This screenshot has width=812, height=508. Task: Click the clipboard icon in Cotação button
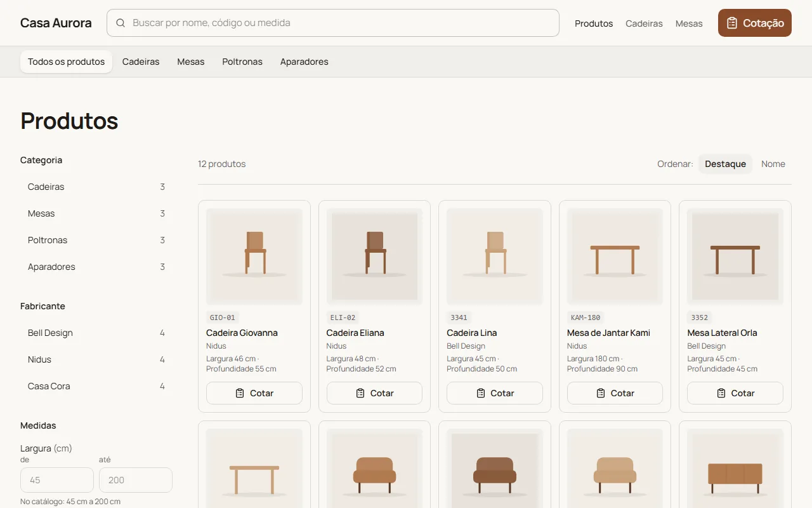(732, 23)
